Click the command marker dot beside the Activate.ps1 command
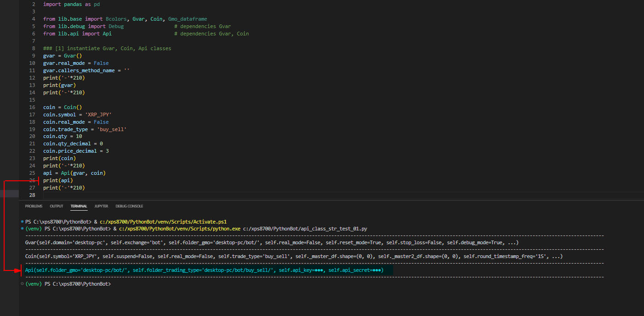The width and height of the screenshot is (644, 316). tap(22, 221)
